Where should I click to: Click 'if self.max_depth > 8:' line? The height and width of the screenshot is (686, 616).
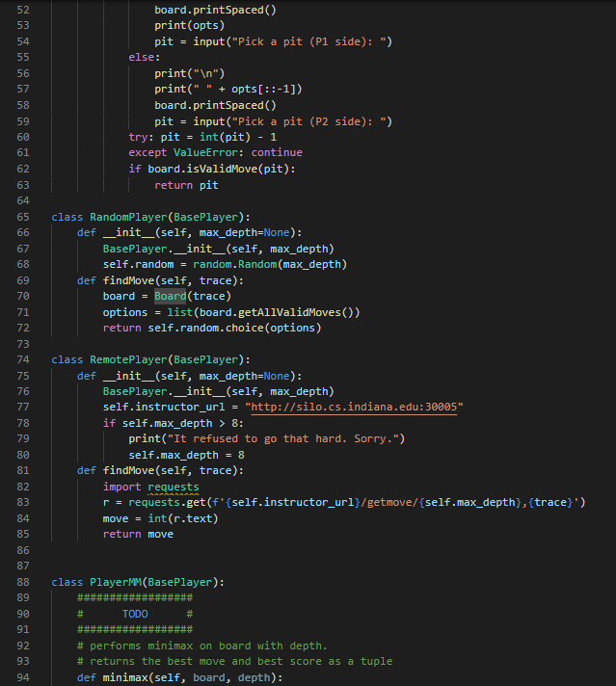(x=174, y=423)
